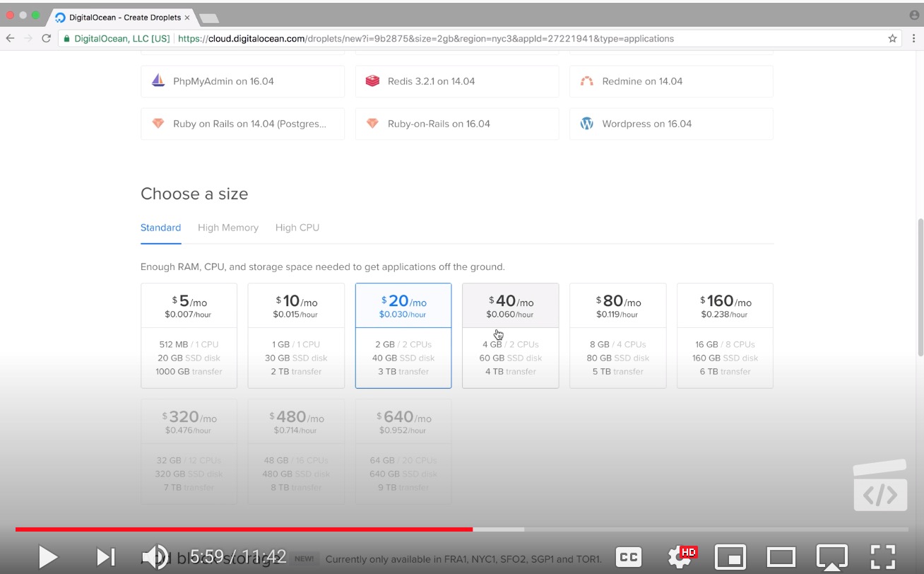The image size is (924, 574).
Task: Bookmark page with star icon
Action: click(892, 39)
